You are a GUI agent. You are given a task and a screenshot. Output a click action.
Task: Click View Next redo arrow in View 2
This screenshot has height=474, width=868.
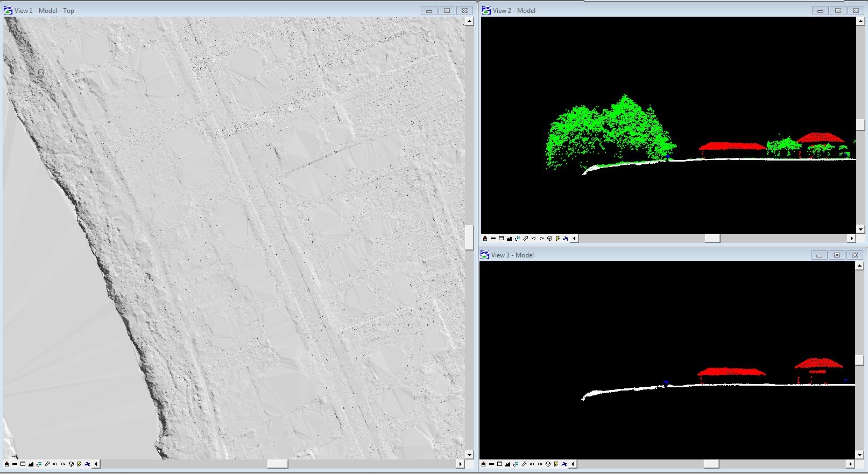click(x=541, y=238)
